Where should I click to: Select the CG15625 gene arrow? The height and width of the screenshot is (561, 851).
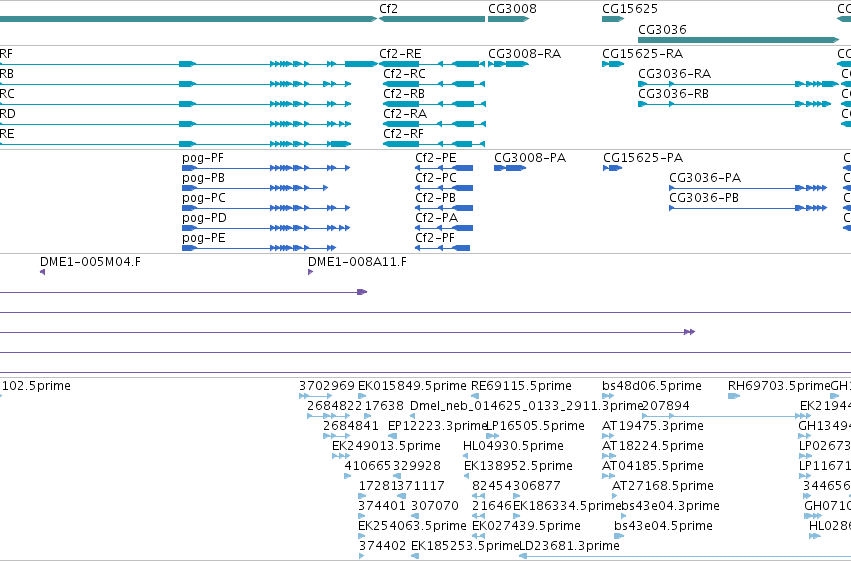pyautogui.click(x=613, y=19)
